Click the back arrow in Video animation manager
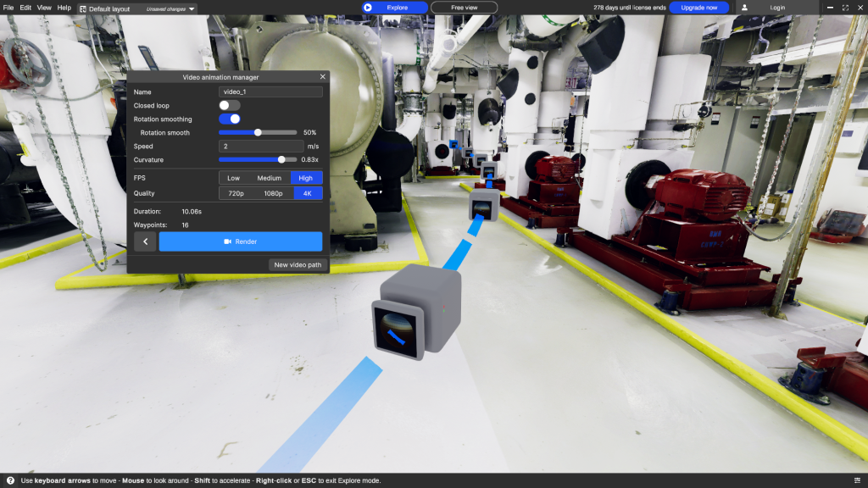 pos(145,241)
